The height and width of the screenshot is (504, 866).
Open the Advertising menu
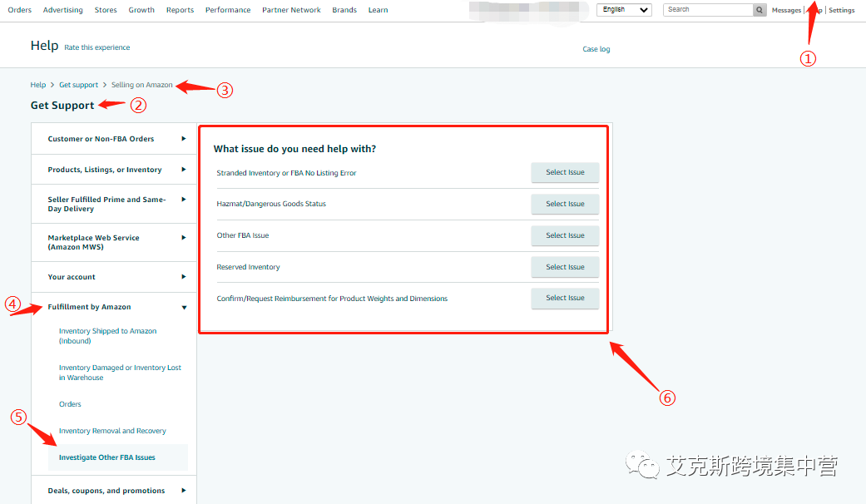[62, 10]
